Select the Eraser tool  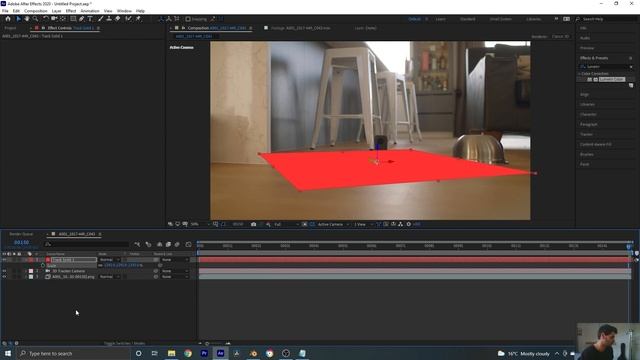point(118,19)
